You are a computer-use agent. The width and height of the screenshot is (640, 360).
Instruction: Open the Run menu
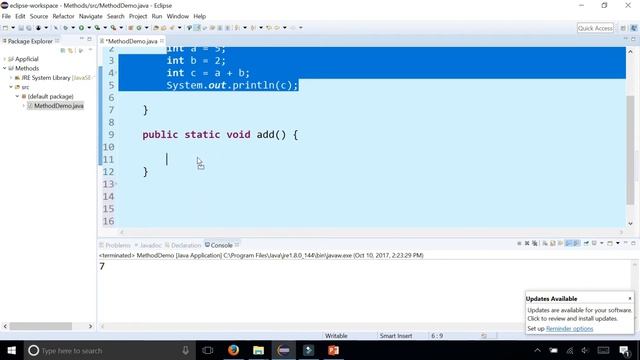point(157,16)
